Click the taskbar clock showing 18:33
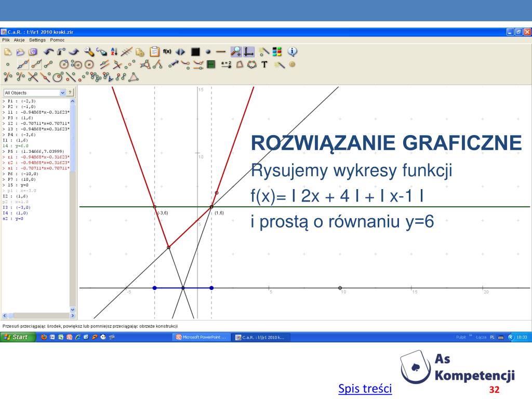Image resolution: width=532 pixels, height=399 pixels. click(522, 337)
